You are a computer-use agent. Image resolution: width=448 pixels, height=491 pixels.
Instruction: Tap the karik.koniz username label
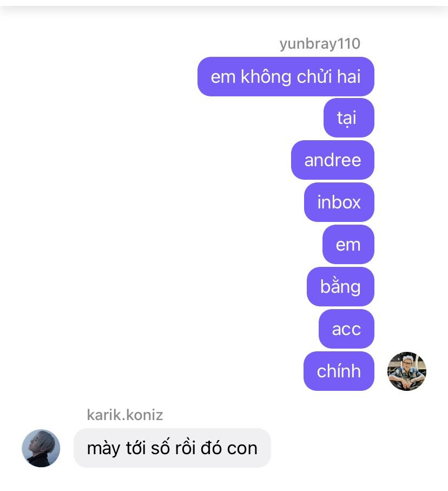click(125, 415)
